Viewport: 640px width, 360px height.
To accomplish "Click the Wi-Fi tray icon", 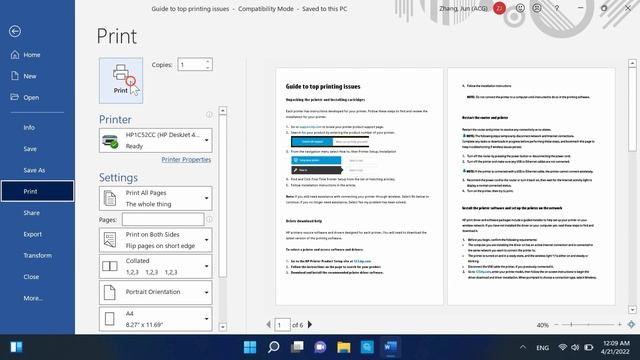I will coord(563,347).
